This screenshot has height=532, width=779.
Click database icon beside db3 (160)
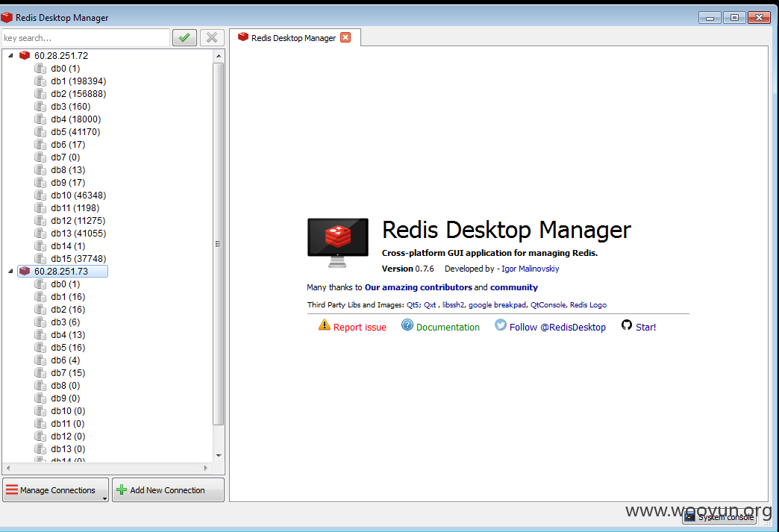40,106
